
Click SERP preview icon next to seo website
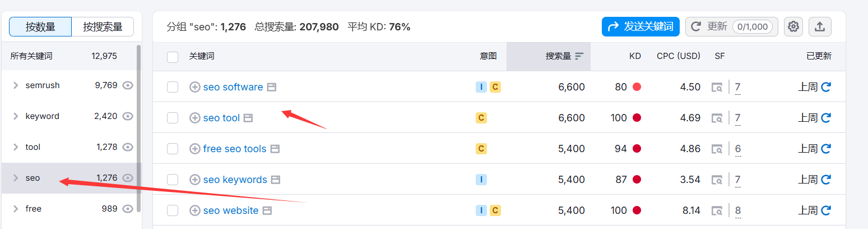pyautogui.click(x=267, y=211)
